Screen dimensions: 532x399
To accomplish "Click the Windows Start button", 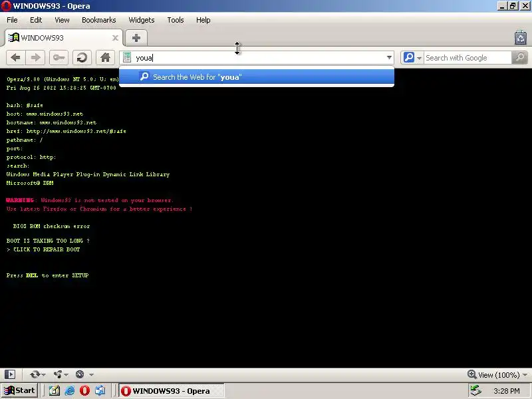I will point(20,390).
